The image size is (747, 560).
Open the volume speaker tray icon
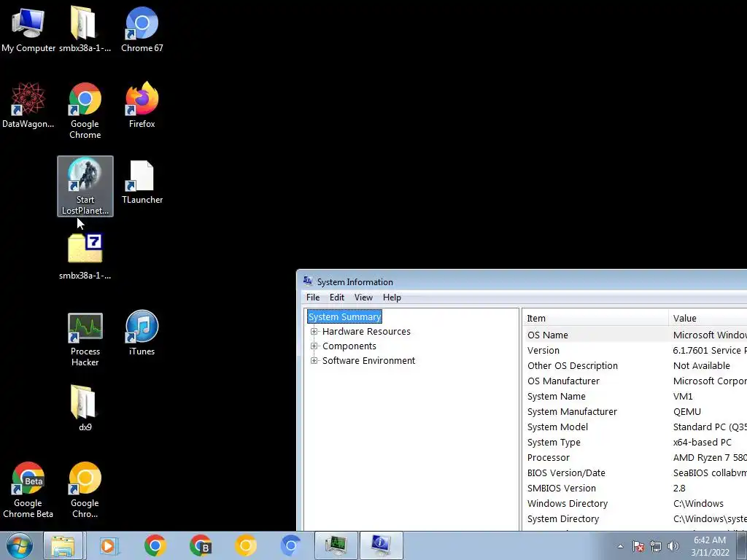(x=673, y=546)
